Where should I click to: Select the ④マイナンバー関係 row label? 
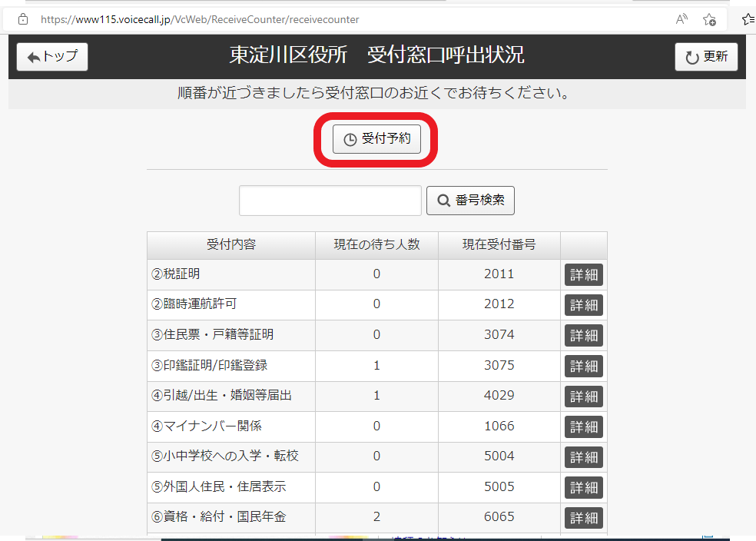[x=207, y=426]
